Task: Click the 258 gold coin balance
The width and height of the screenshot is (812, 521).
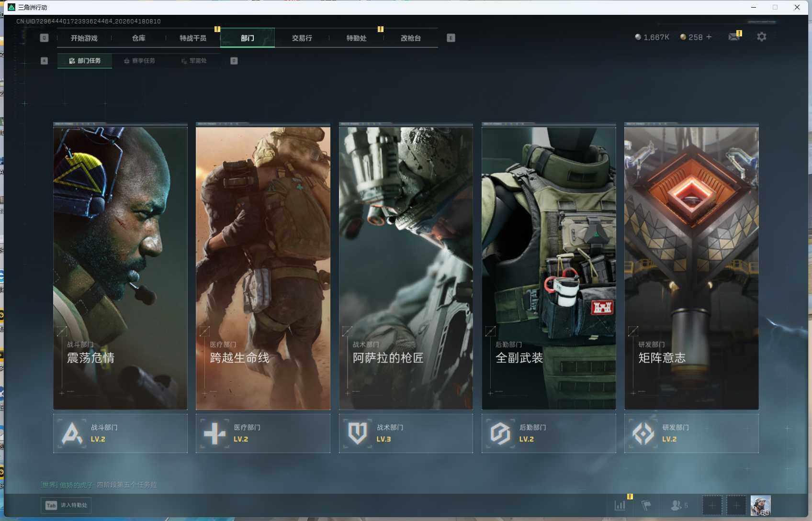Action: click(691, 37)
